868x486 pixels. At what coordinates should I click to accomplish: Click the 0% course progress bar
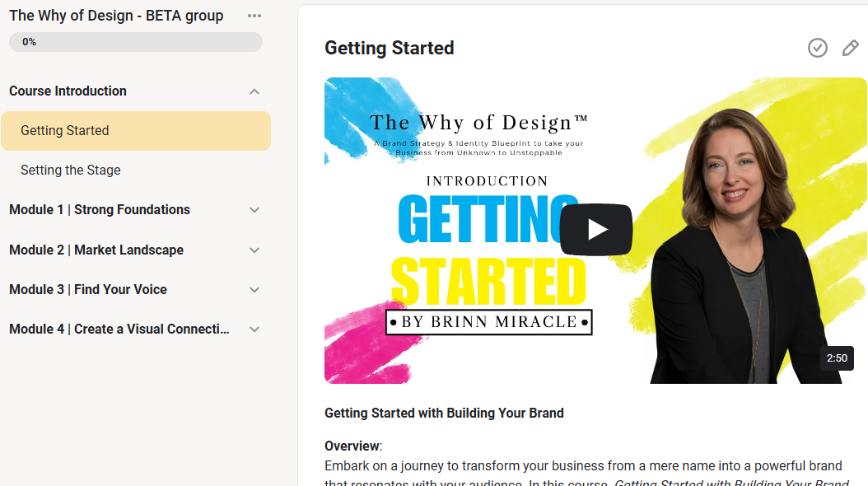(136, 42)
